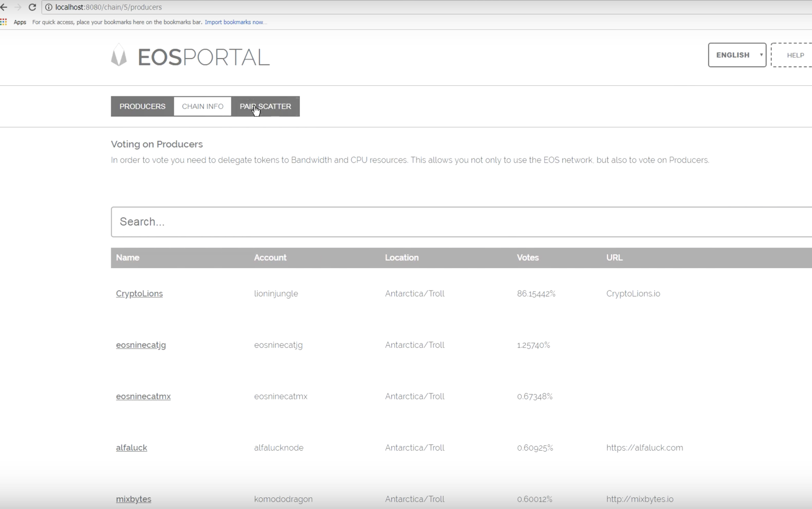Click the eosninecatjg account cell

tap(278, 345)
